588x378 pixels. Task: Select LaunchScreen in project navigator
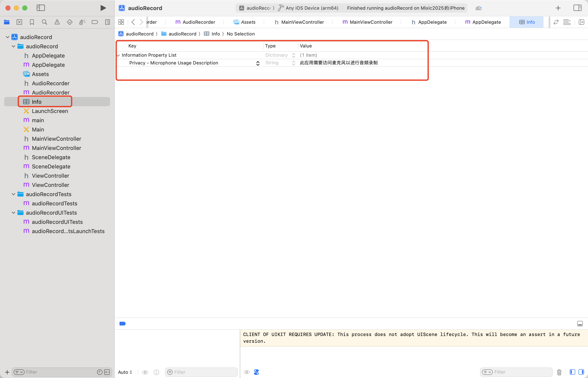pyautogui.click(x=50, y=111)
